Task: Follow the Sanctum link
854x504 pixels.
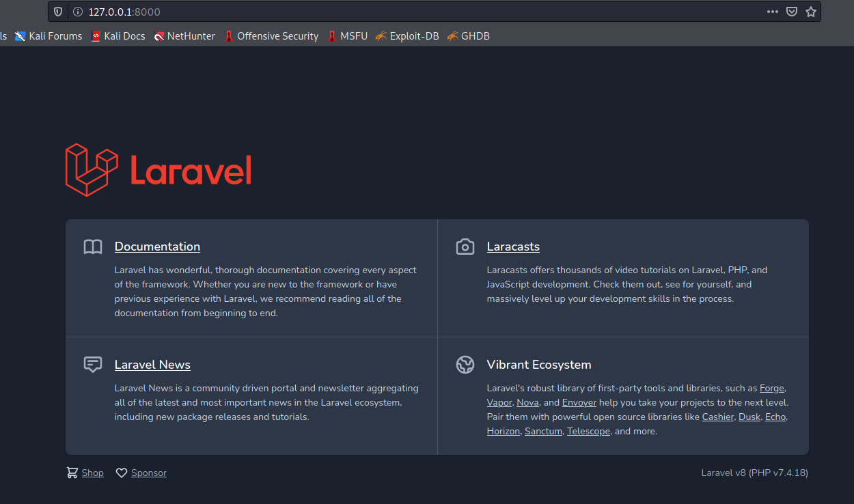Action: (543, 431)
